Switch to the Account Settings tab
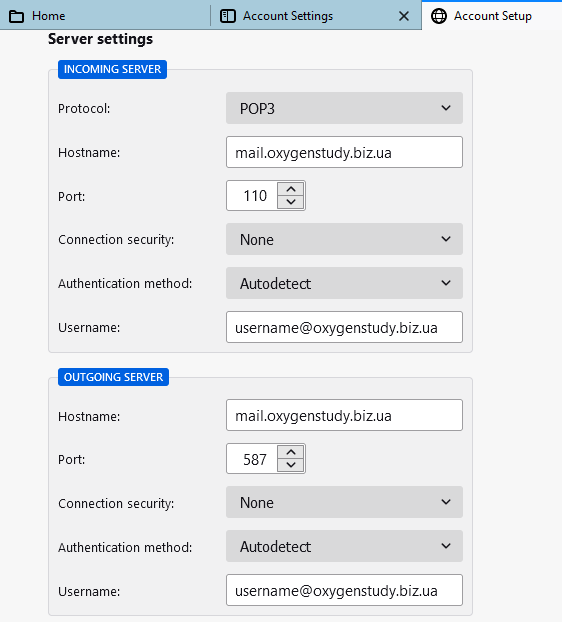 [316, 15]
